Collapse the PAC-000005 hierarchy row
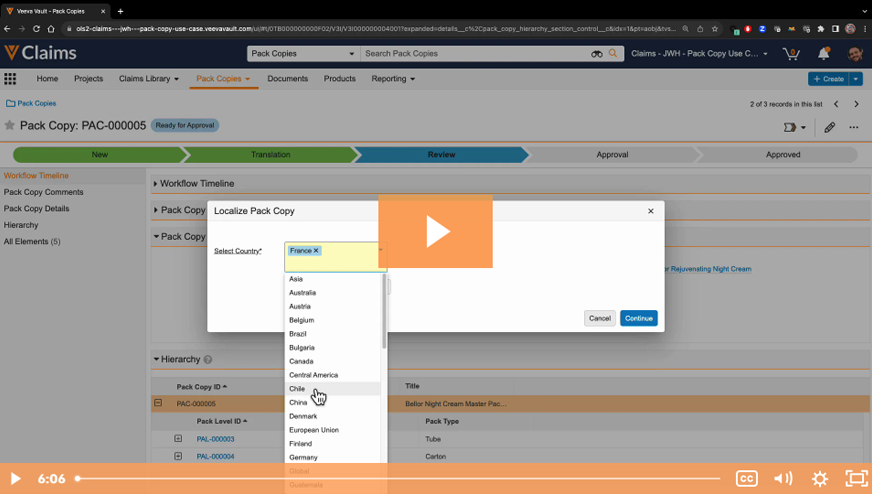 point(158,403)
